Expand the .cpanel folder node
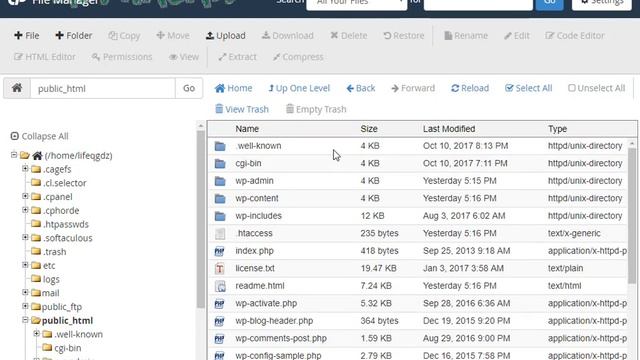 (x=25, y=196)
